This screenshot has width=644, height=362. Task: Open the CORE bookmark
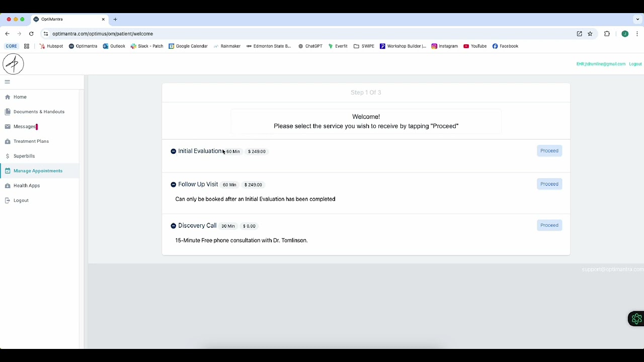point(12,46)
